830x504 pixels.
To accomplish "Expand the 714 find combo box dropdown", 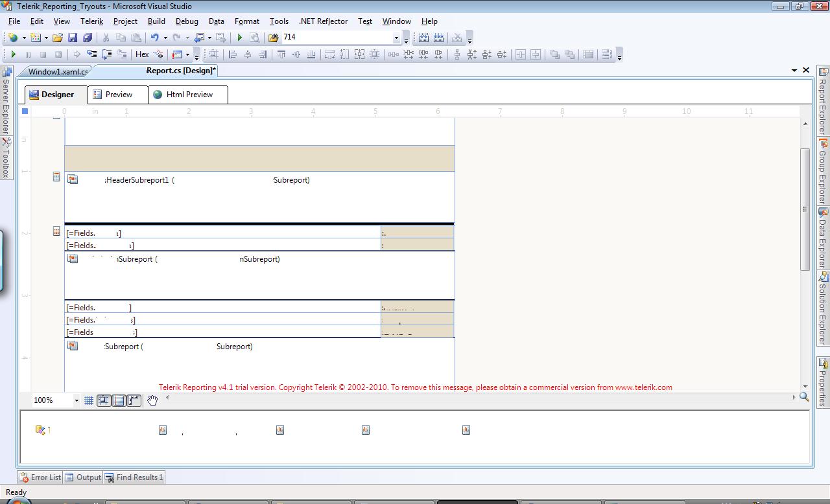I will coord(396,38).
